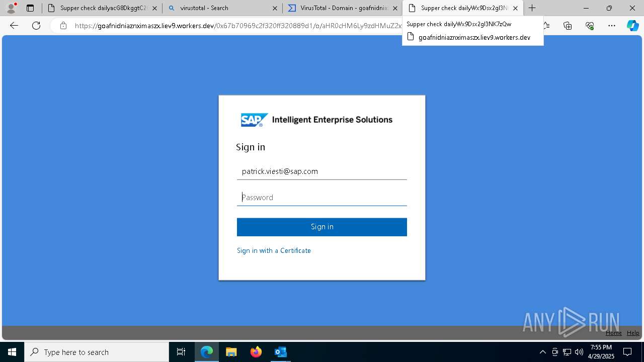Click the taskbar search box
This screenshot has width=644, height=362.
point(97,352)
